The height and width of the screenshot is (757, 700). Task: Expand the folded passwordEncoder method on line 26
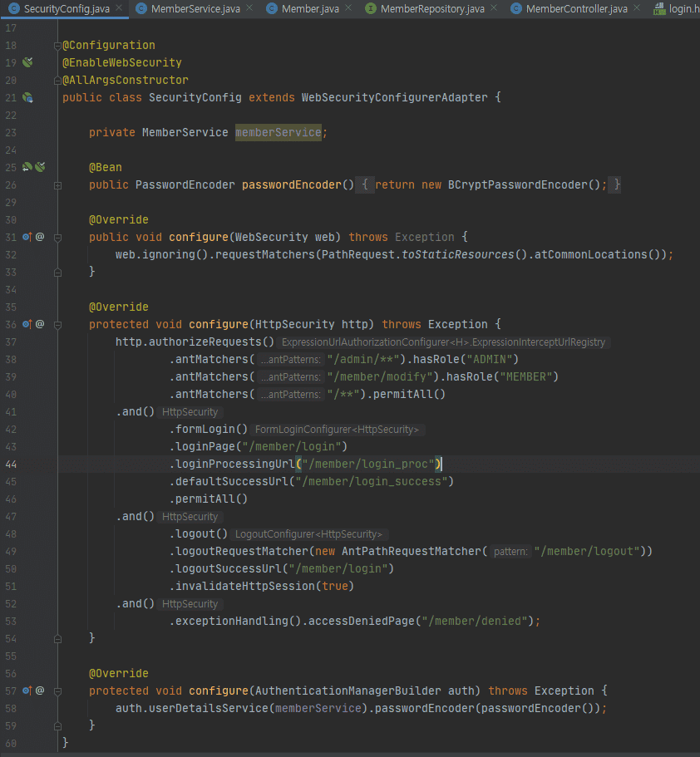pos(57,185)
